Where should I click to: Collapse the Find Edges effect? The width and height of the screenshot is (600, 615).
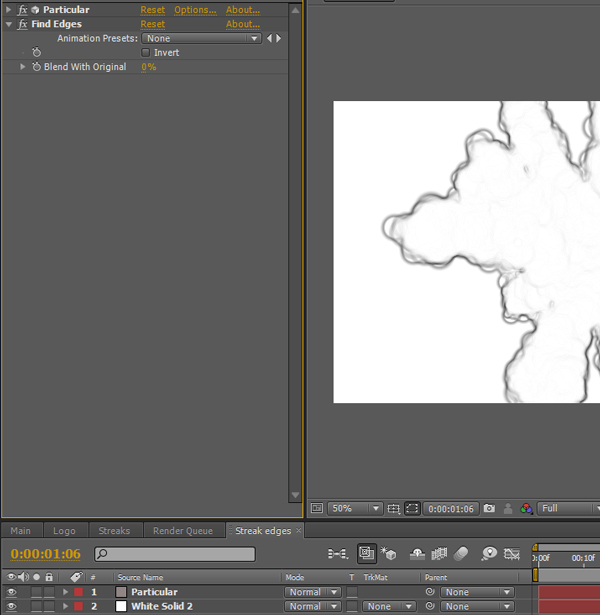pyautogui.click(x=9, y=24)
